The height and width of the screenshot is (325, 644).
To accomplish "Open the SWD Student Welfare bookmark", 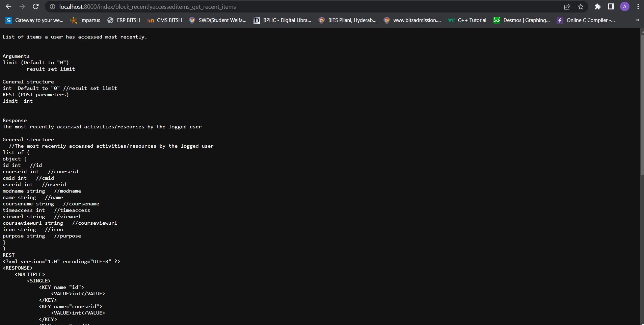I will (x=218, y=20).
